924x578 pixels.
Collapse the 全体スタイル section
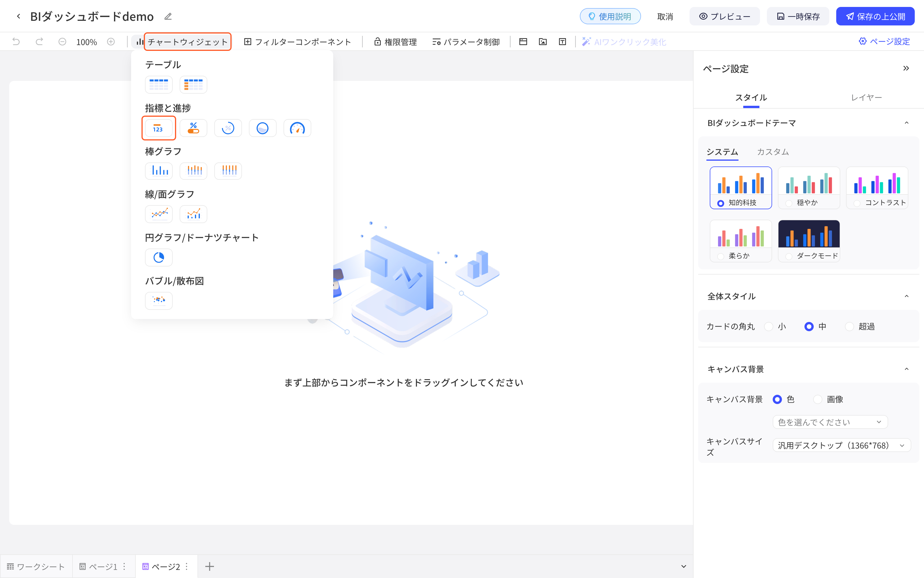pos(906,296)
